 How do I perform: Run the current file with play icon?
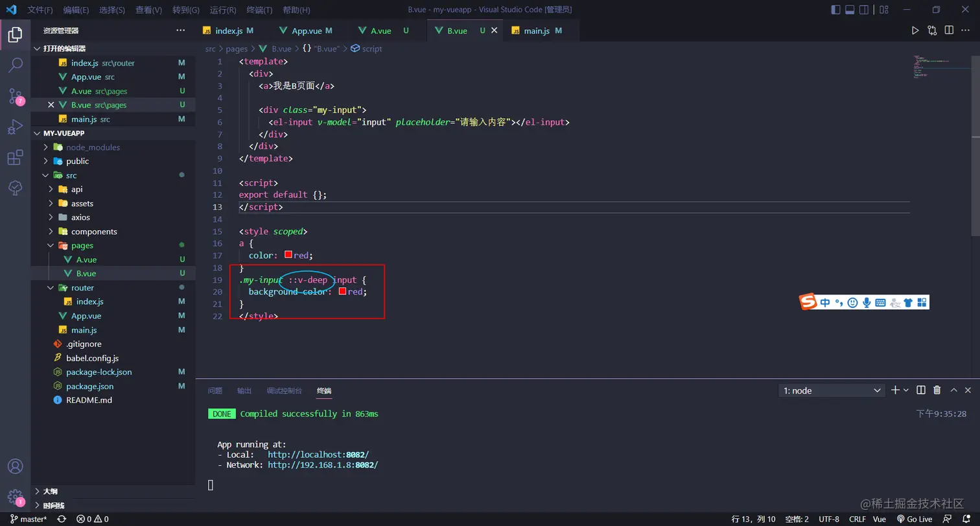click(915, 30)
